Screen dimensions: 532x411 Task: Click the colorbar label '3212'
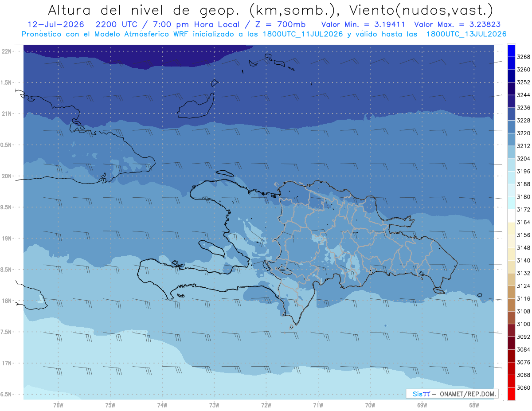(524, 146)
